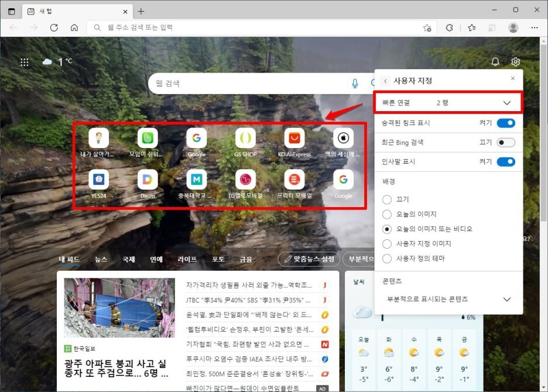Open headline 최민정, 500M 준준결승서
This screenshot has width=548, height=392.
pos(249,374)
